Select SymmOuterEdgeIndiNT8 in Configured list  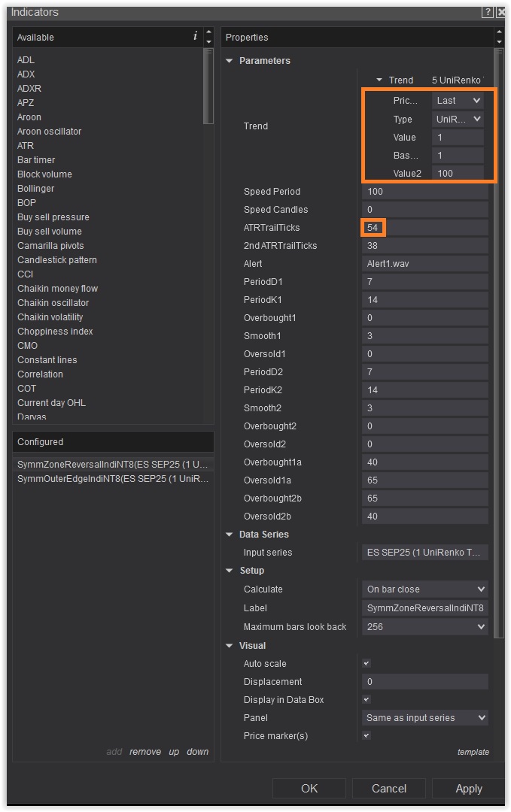tap(113, 479)
